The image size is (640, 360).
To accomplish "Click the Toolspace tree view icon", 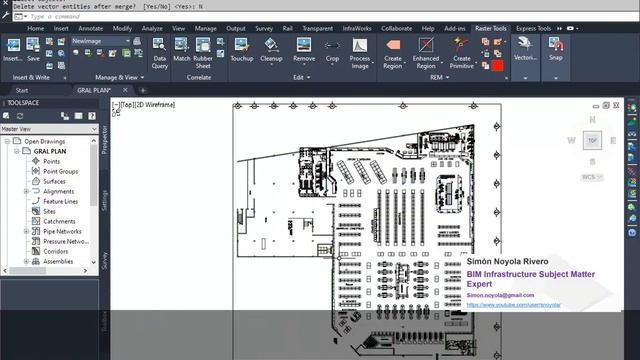I will click(65, 116).
